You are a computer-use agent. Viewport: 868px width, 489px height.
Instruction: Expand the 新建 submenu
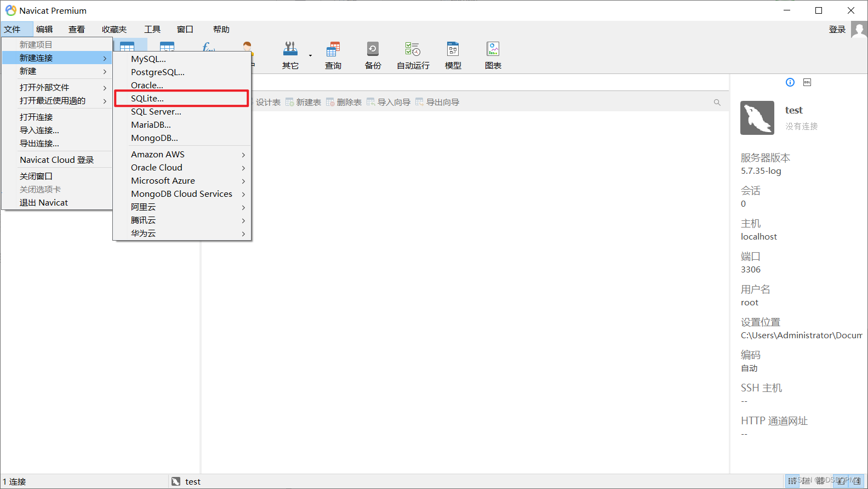click(57, 71)
